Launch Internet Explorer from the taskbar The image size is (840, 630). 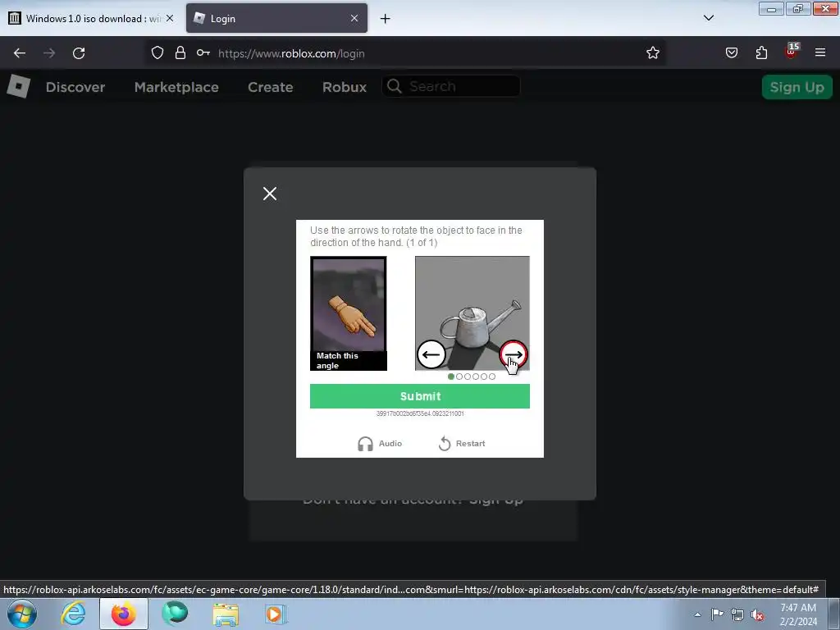tap(73, 614)
